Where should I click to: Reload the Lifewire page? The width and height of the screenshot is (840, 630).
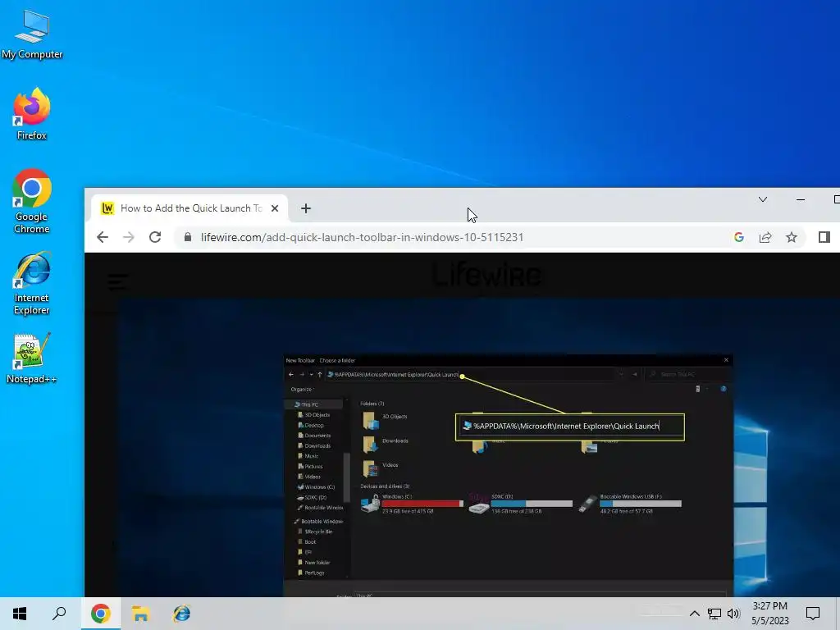[x=155, y=237]
